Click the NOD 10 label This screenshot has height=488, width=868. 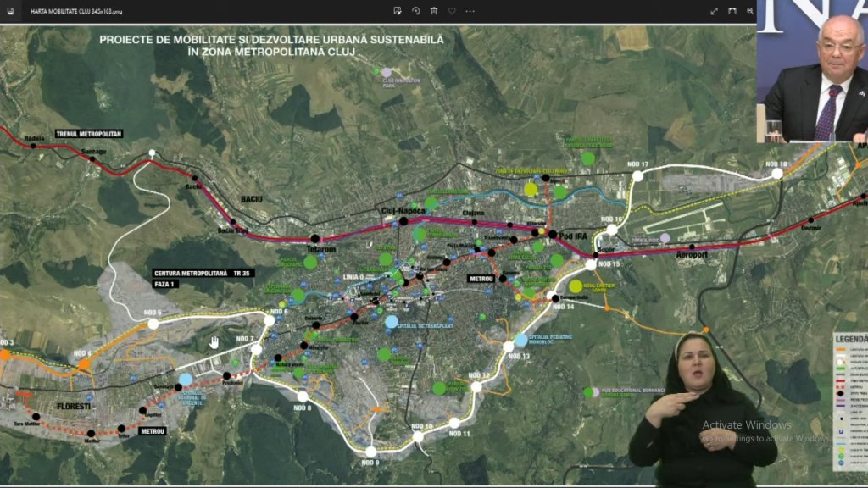422,427
